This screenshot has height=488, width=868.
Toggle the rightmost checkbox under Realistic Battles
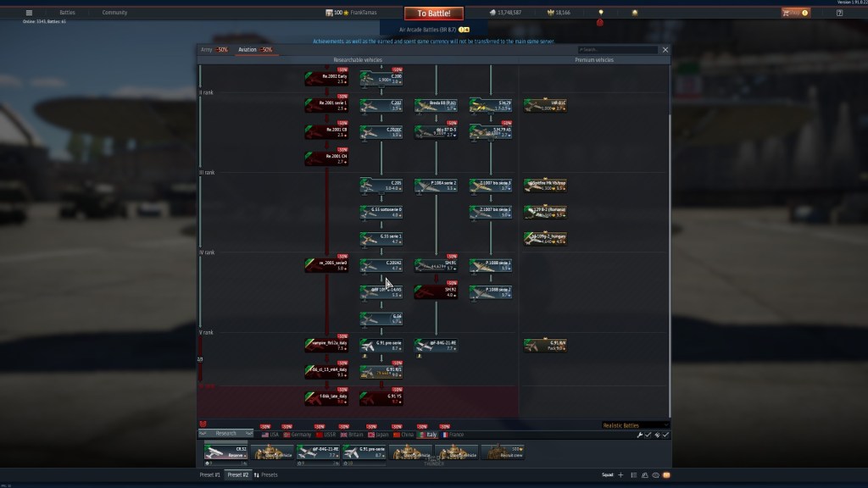point(665,435)
